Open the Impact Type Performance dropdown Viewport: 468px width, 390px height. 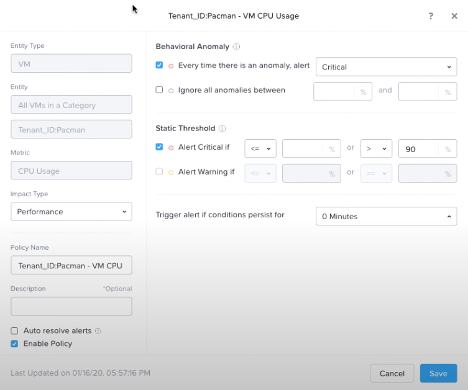71,212
